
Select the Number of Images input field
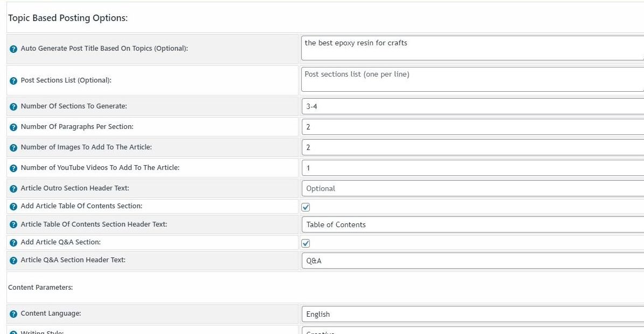(x=472, y=147)
